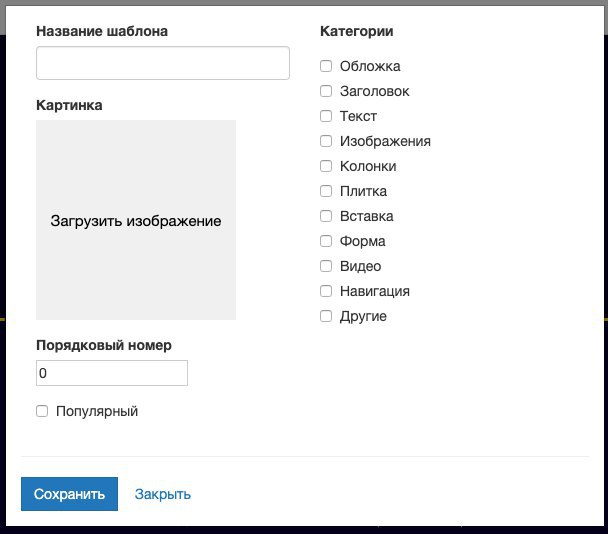Click the Порядковый номер label

[x=104, y=345]
